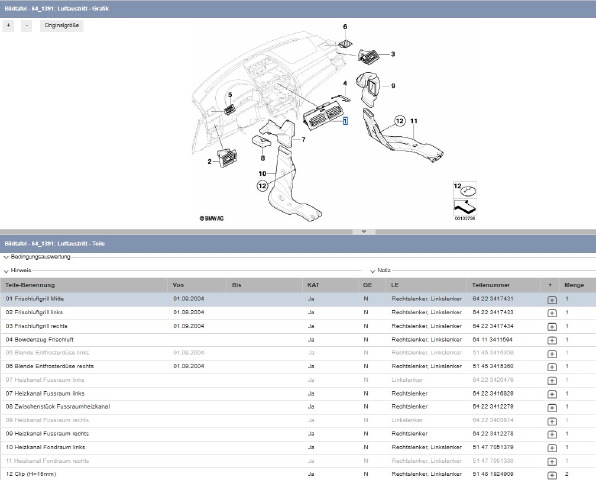Add Frischluftgrill links to parts list

pos(552,313)
